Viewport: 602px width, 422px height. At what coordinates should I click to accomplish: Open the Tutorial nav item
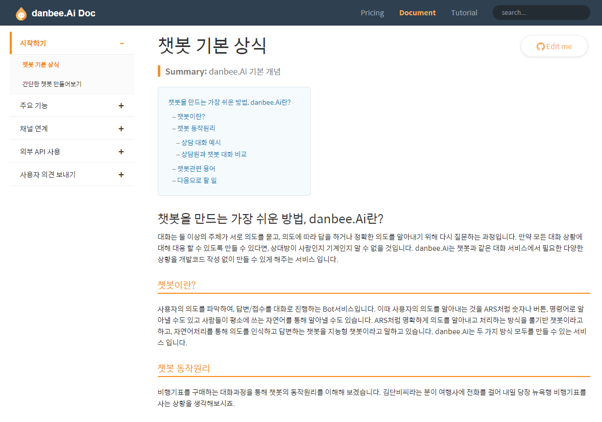click(464, 13)
